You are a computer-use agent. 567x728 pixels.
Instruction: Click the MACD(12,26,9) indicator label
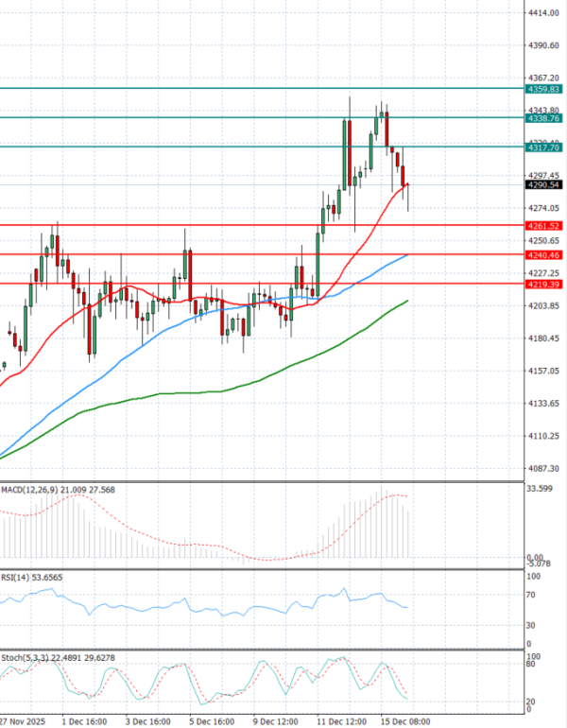coord(28,490)
